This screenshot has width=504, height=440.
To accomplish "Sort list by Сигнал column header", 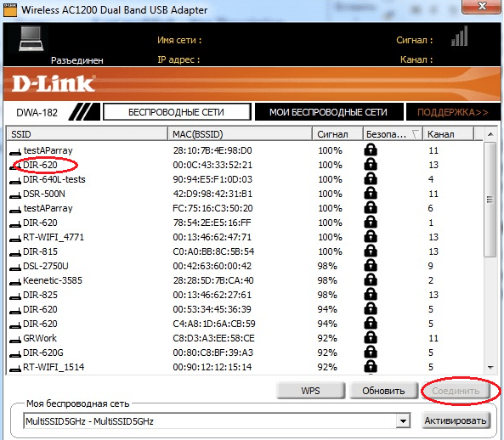I will click(x=337, y=134).
